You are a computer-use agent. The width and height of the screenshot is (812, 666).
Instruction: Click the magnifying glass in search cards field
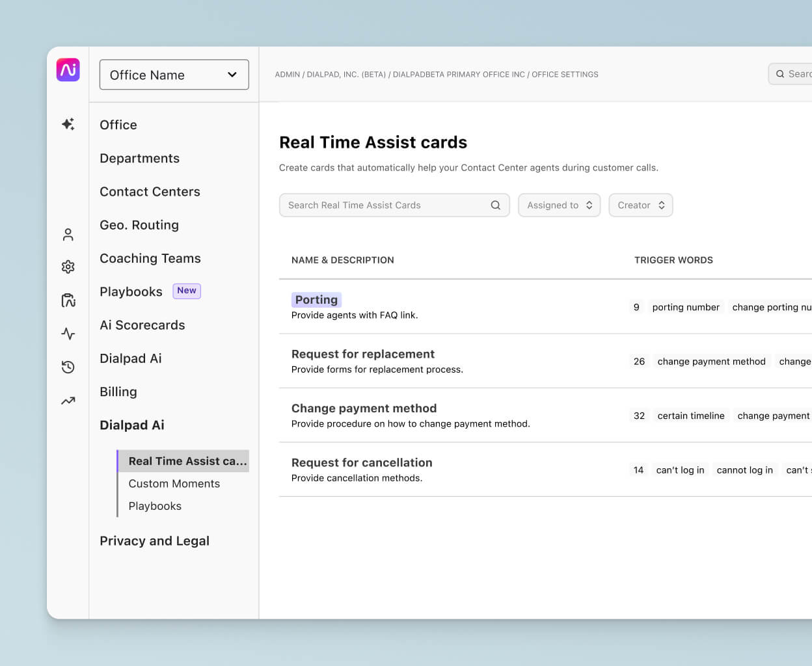(496, 205)
